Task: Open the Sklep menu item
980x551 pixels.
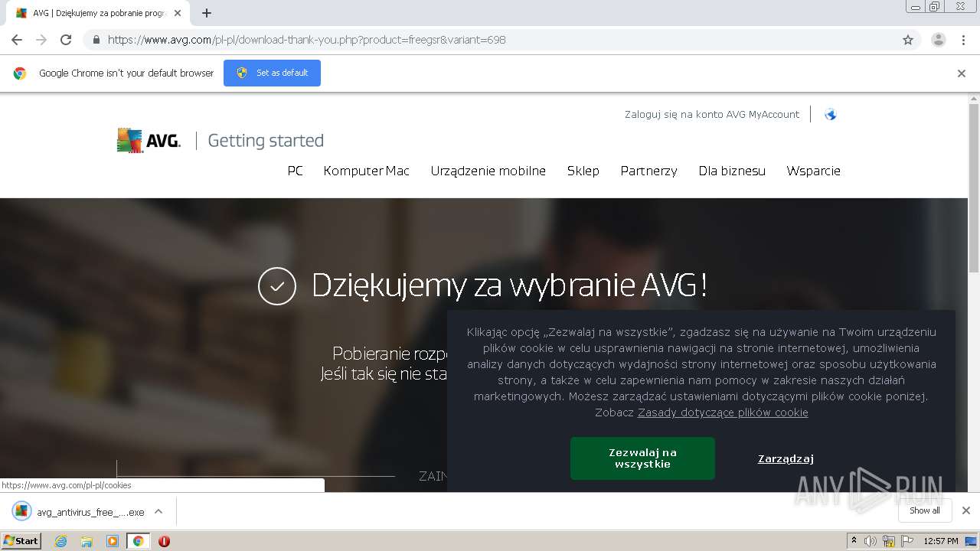Action: (583, 171)
